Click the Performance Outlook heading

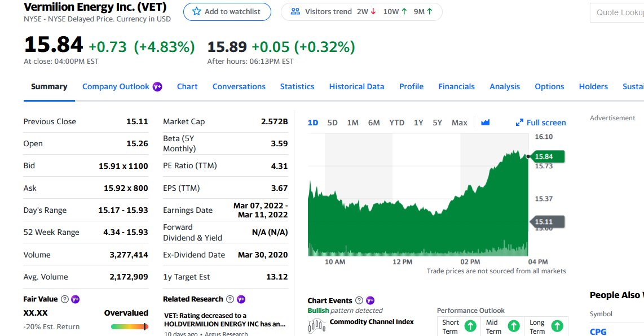tap(471, 311)
